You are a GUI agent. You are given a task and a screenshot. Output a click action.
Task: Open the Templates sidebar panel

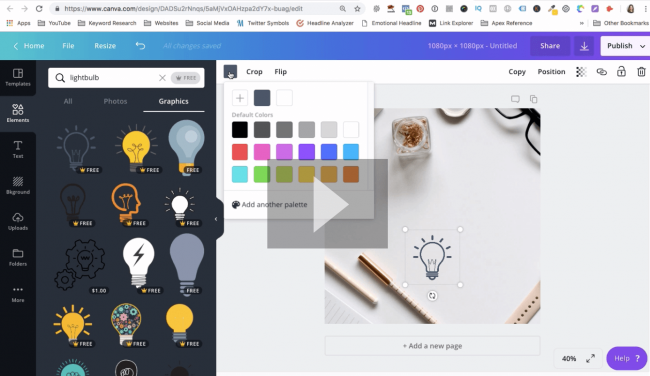point(18,78)
